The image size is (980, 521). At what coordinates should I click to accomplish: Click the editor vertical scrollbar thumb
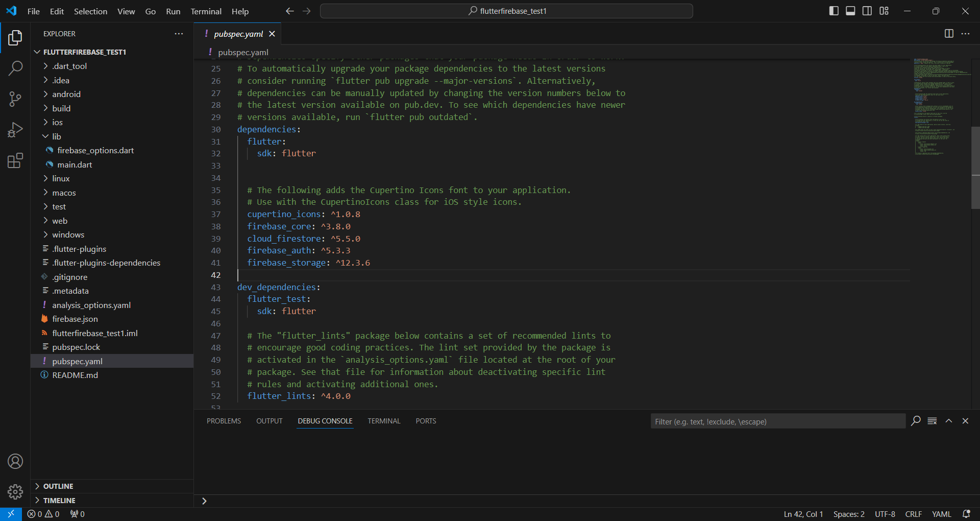click(x=975, y=168)
